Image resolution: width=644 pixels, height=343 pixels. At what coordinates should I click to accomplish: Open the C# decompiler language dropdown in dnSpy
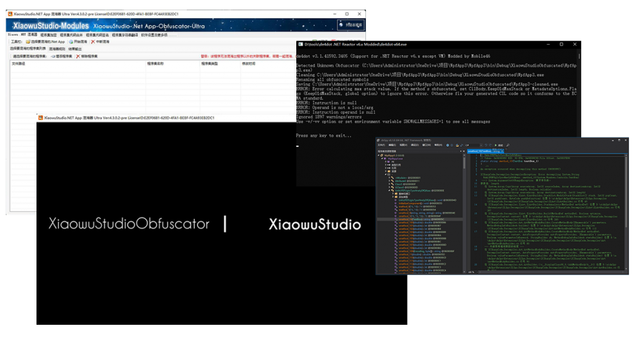pyautogui.click(x=474, y=145)
